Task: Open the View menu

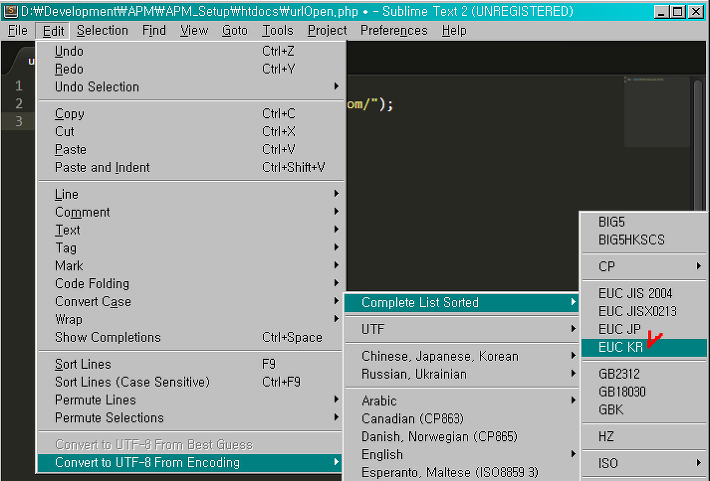Action: pos(194,30)
